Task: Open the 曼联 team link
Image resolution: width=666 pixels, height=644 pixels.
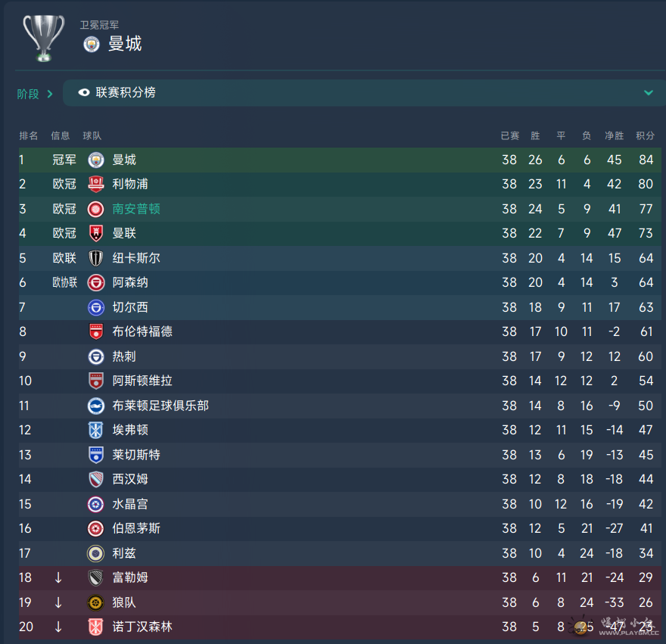Action: click(124, 233)
